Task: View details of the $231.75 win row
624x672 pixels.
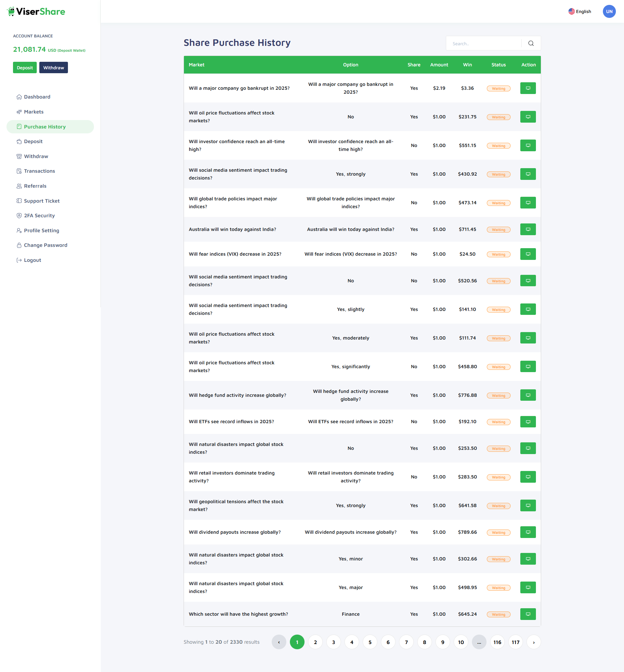Action: coord(528,117)
